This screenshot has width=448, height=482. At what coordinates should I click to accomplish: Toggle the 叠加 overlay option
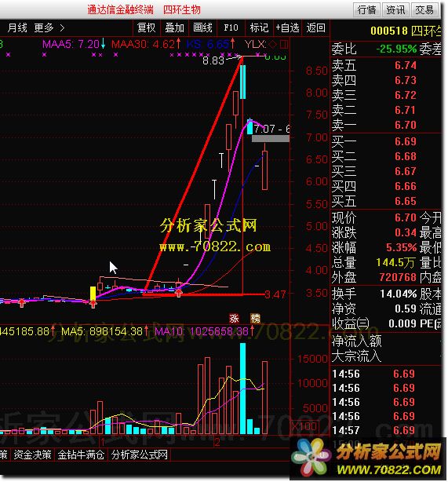tap(174, 28)
